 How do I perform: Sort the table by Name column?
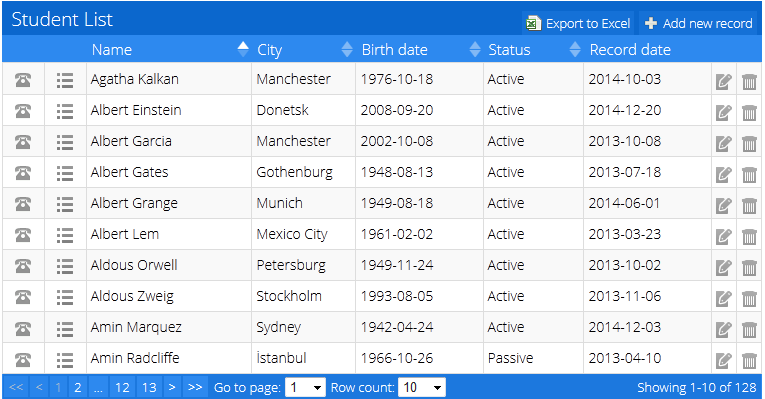coord(112,50)
